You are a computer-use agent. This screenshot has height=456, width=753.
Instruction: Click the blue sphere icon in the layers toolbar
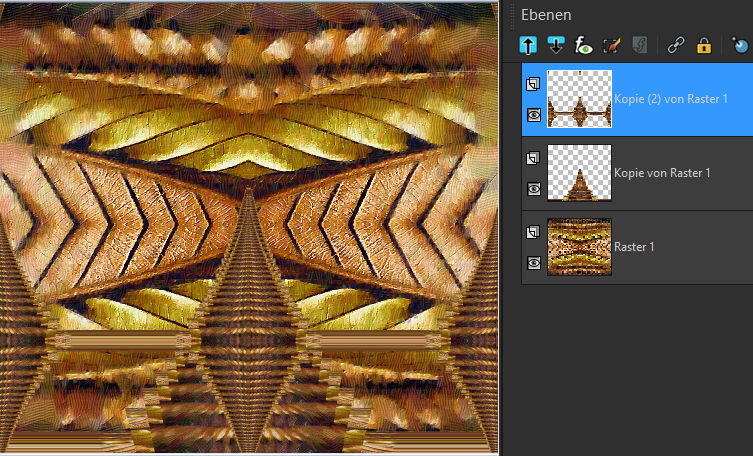point(740,46)
